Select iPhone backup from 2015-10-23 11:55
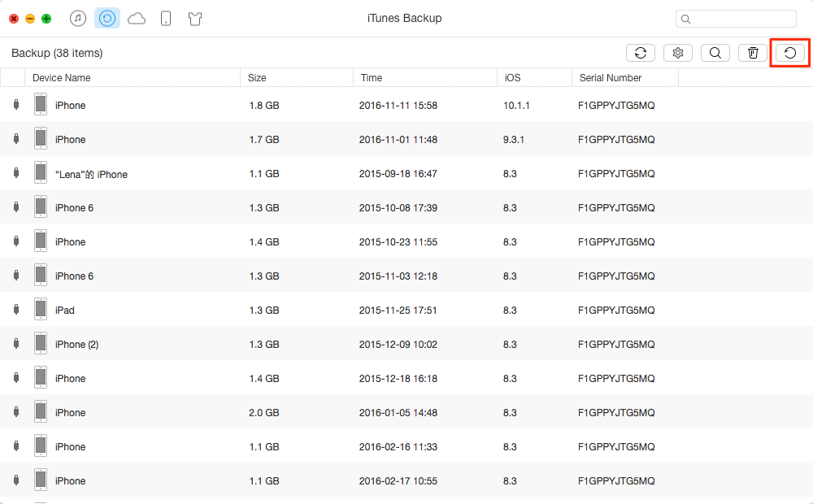813x504 pixels. pos(406,241)
